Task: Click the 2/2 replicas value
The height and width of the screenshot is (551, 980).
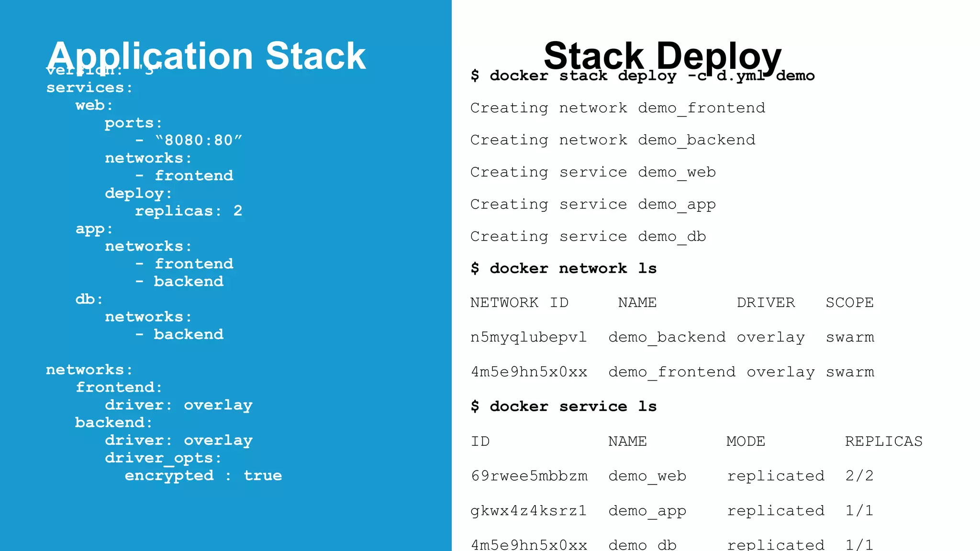Action: 859,476
